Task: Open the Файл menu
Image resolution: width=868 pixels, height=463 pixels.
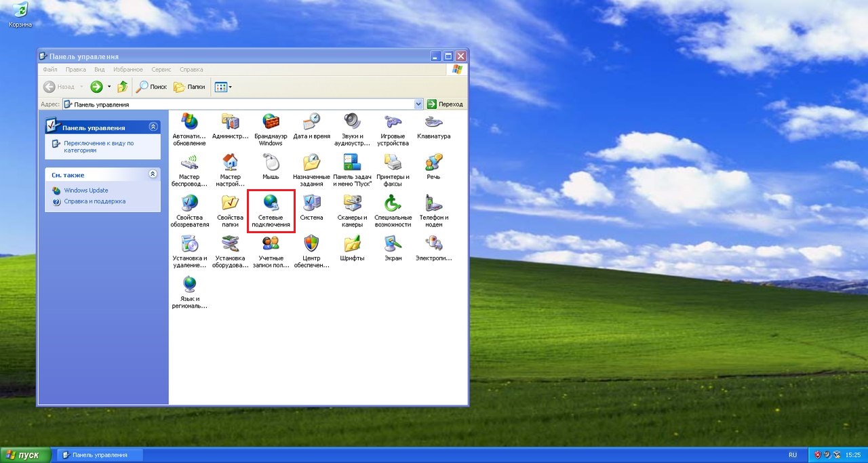Action: 50,69
